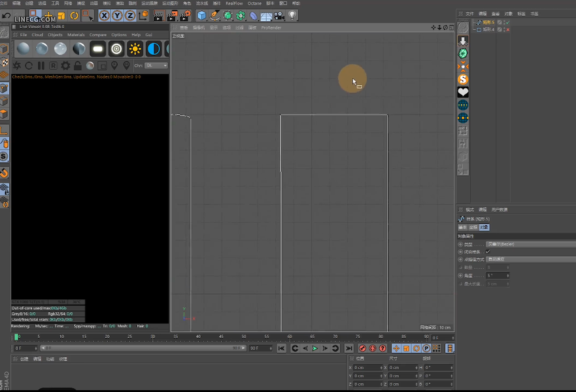Add a Camera object

[279, 16]
